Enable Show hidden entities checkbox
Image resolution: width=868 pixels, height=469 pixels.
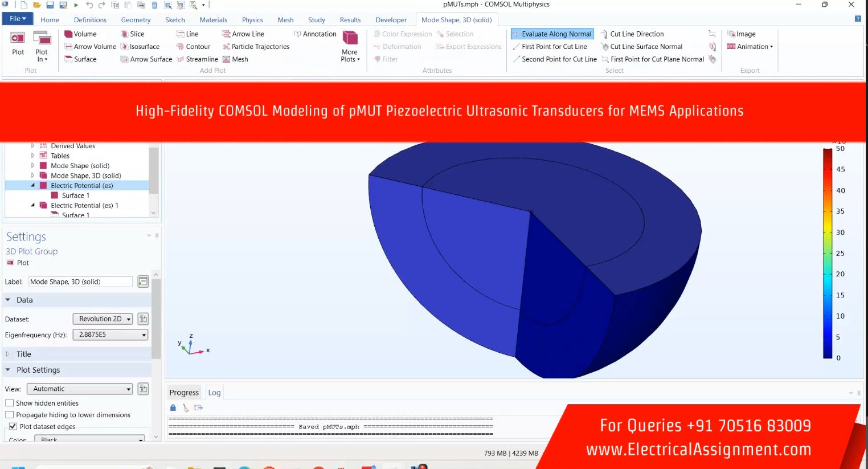click(10, 403)
